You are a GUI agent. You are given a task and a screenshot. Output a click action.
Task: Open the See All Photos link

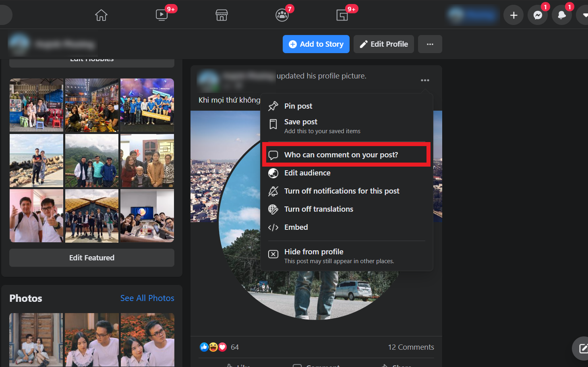(147, 298)
